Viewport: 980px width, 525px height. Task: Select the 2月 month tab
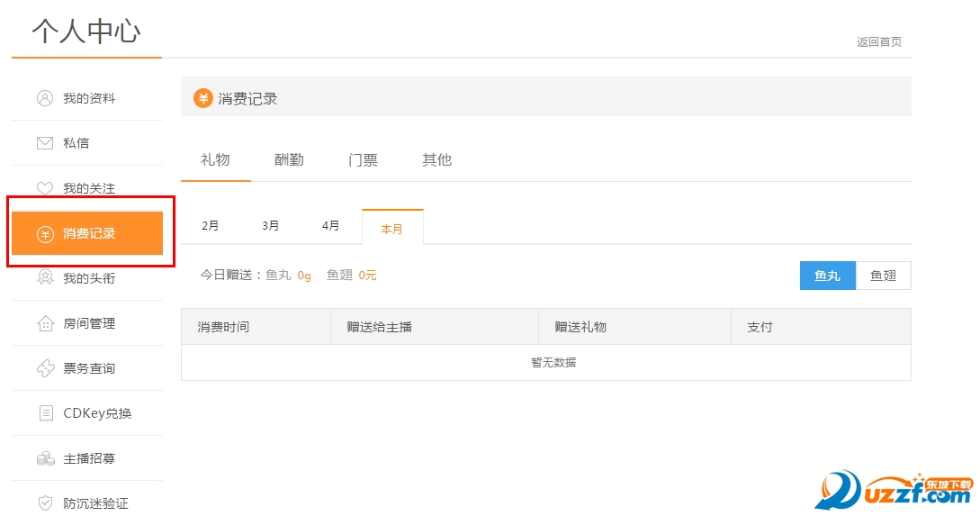211,226
